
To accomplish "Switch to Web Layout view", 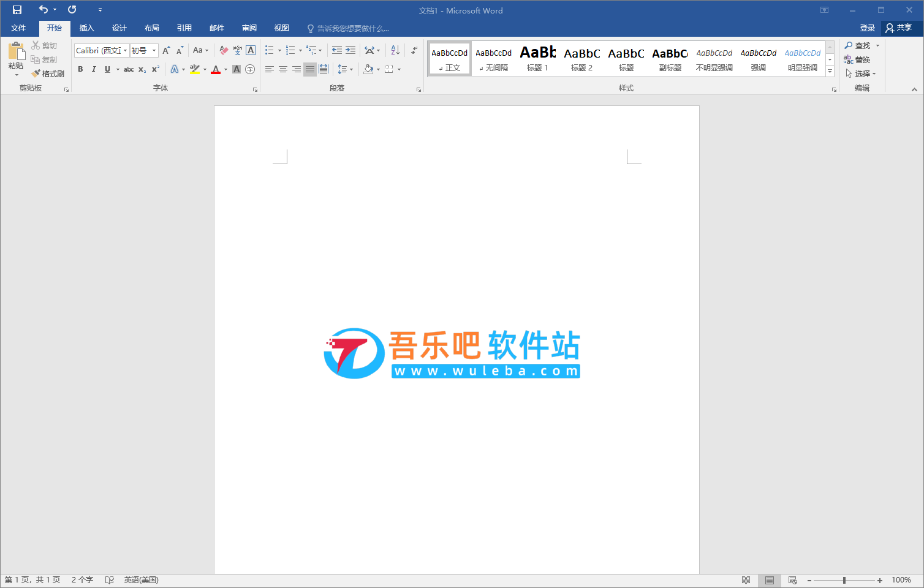I will point(792,580).
